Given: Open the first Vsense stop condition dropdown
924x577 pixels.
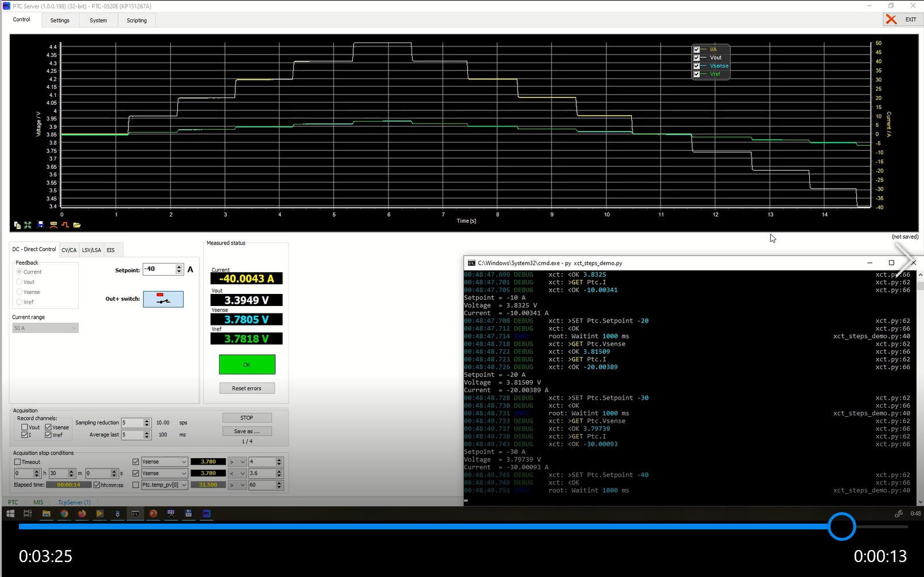Looking at the screenshot, I should pyautogui.click(x=165, y=462).
